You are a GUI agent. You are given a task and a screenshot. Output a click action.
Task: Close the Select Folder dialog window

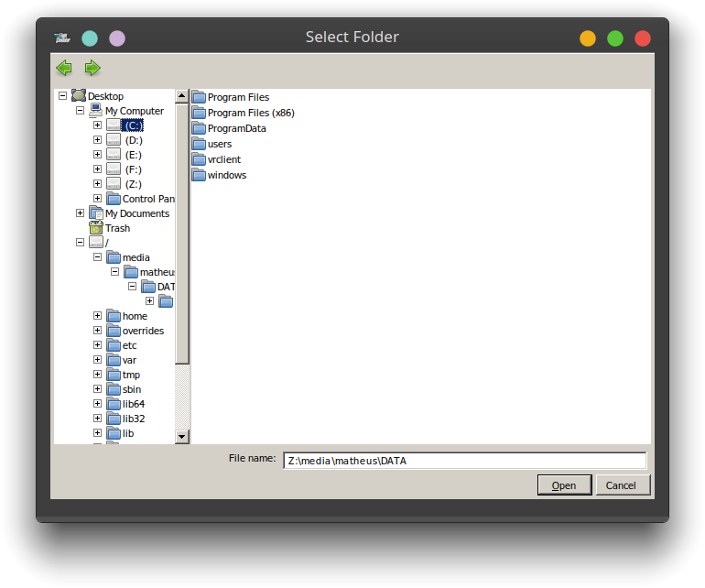(643, 38)
